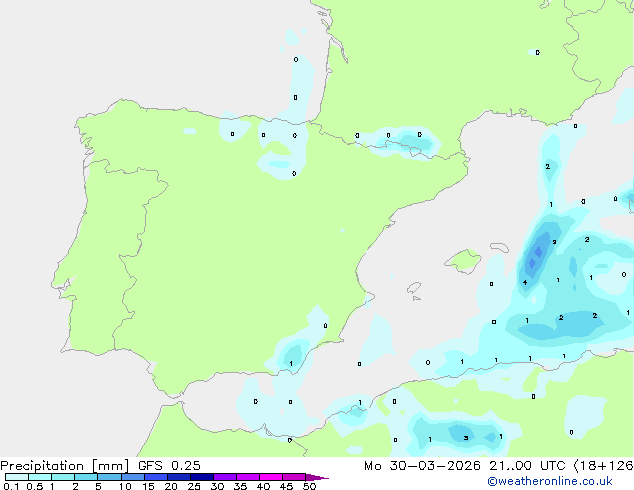Click the Menorca island outline on the map
634x490 pixels.
[500, 247]
